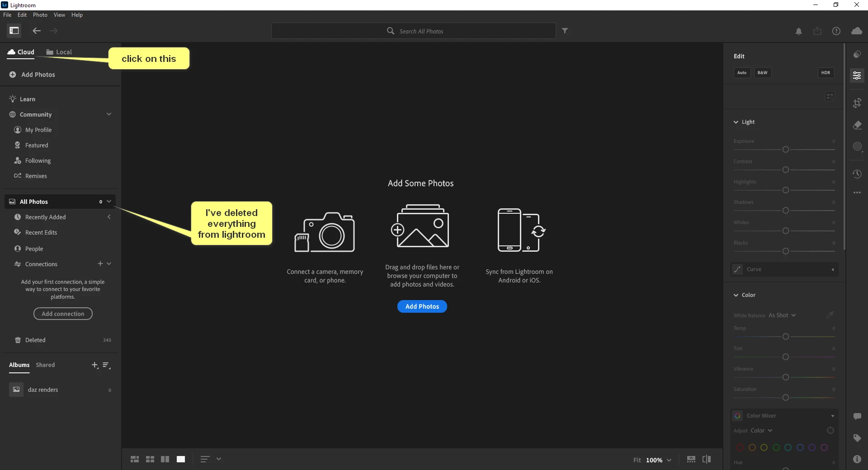Click the create album plus icon
868x470 pixels.
(x=94, y=365)
